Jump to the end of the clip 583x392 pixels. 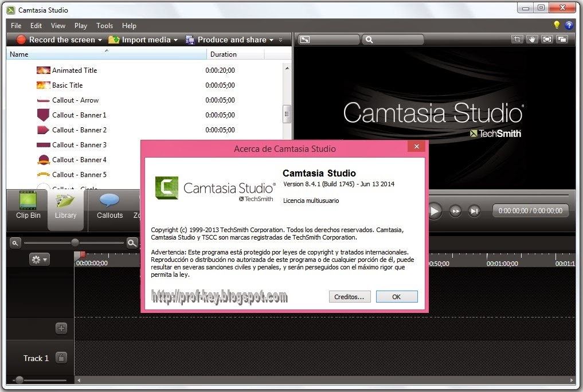(474, 211)
